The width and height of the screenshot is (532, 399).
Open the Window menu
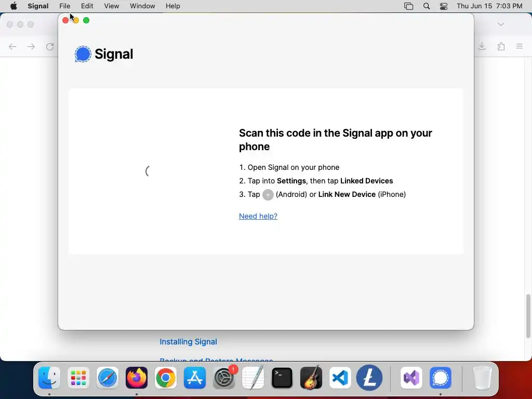[x=142, y=6]
